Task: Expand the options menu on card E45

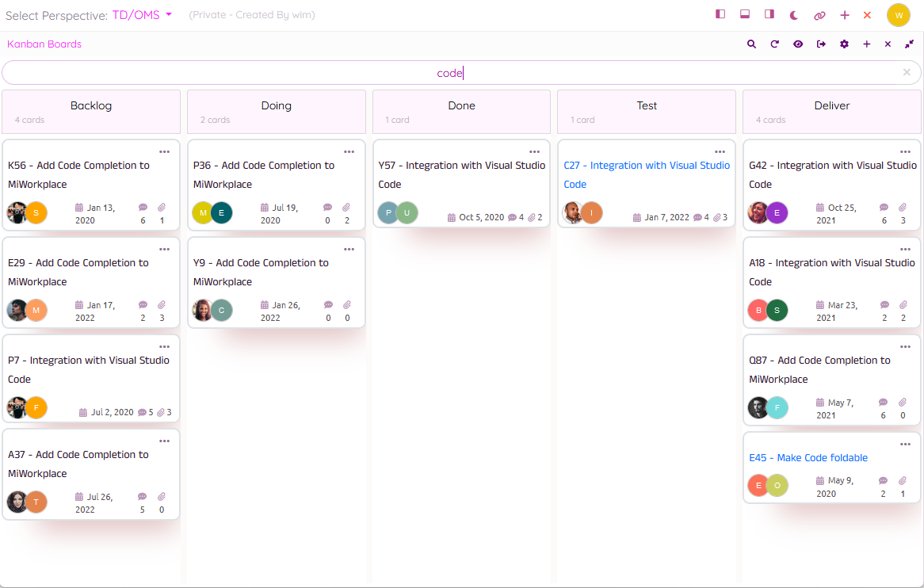Action: click(905, 444)
